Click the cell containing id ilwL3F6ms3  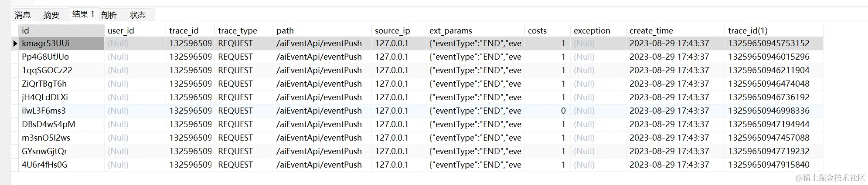point(61,111)
